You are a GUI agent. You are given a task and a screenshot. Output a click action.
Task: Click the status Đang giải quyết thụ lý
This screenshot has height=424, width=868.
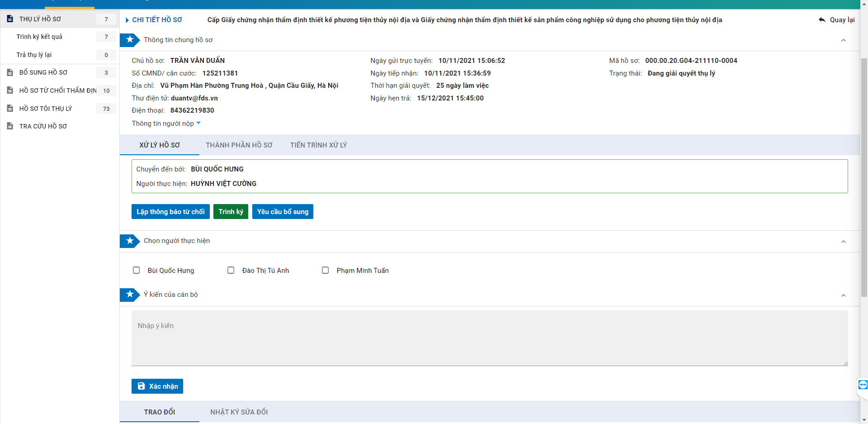coord(681,73)
